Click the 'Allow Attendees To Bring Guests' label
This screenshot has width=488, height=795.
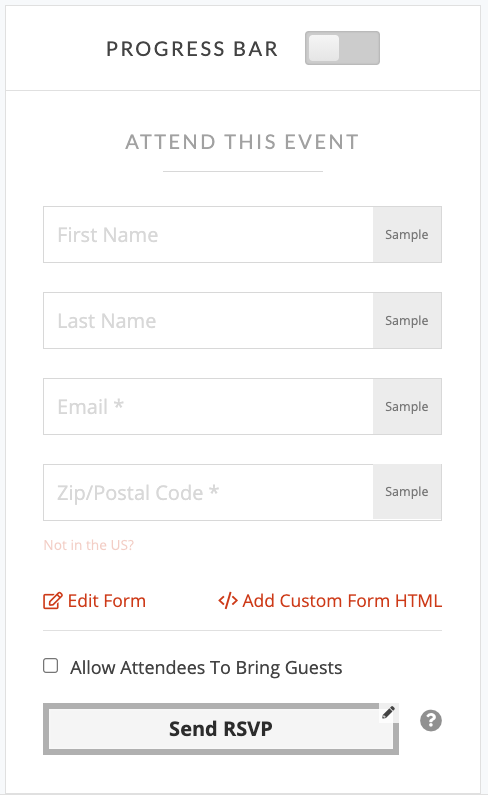(x=206, y=668)
